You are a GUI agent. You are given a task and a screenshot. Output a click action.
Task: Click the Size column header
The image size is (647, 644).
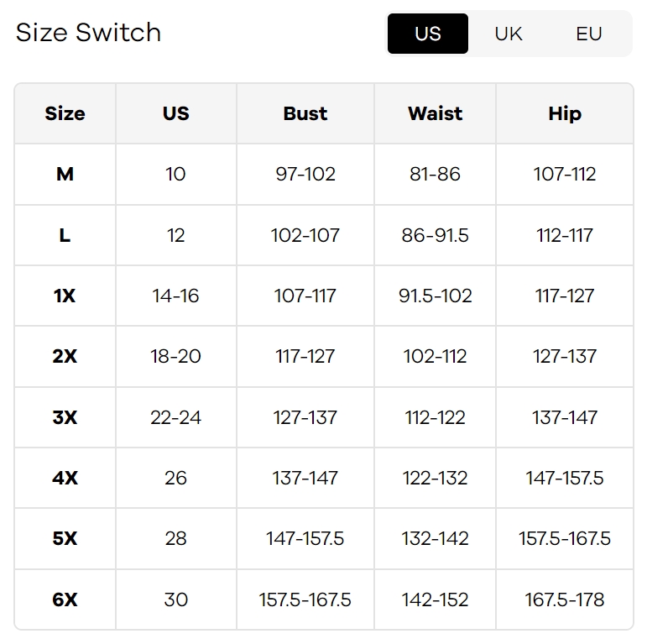(65, 113)
